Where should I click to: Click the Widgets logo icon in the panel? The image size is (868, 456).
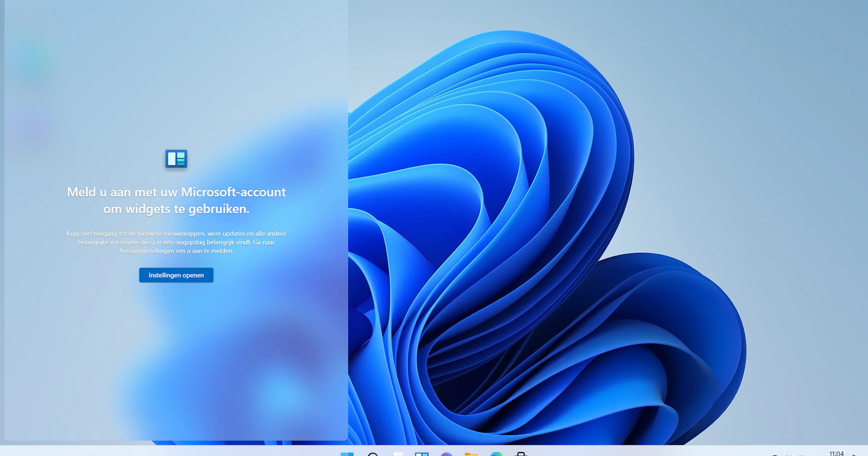(176, 159)
